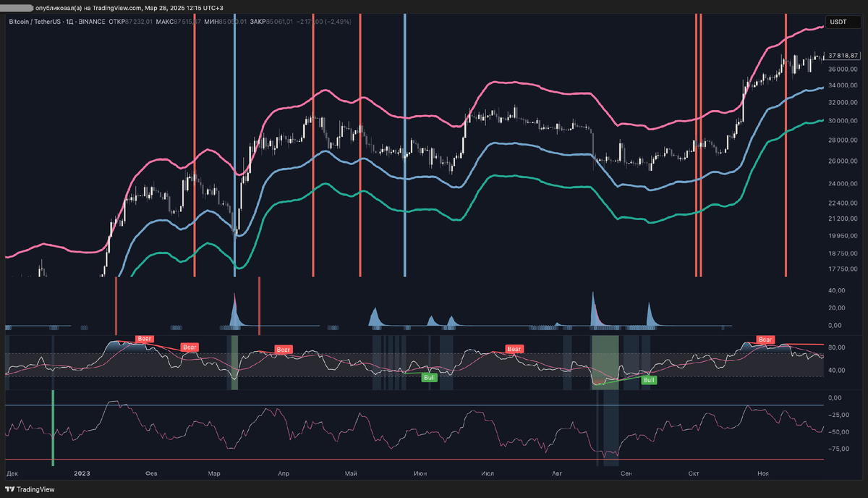Image resolution: width=868 pixels, height=498 pixels.
Task: Click the Ноя month label on the time axis
Action: pyautogui.click(x=762, y=473)
